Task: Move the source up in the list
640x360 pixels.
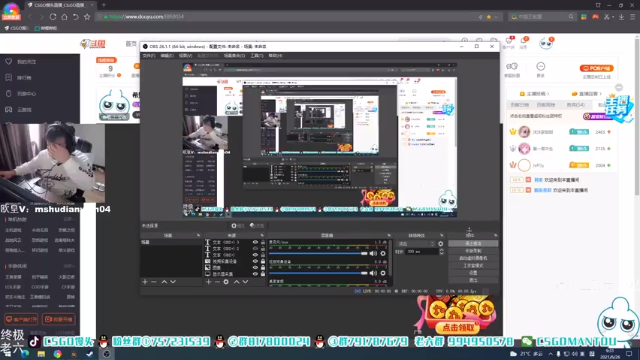Action: [236, 282]
